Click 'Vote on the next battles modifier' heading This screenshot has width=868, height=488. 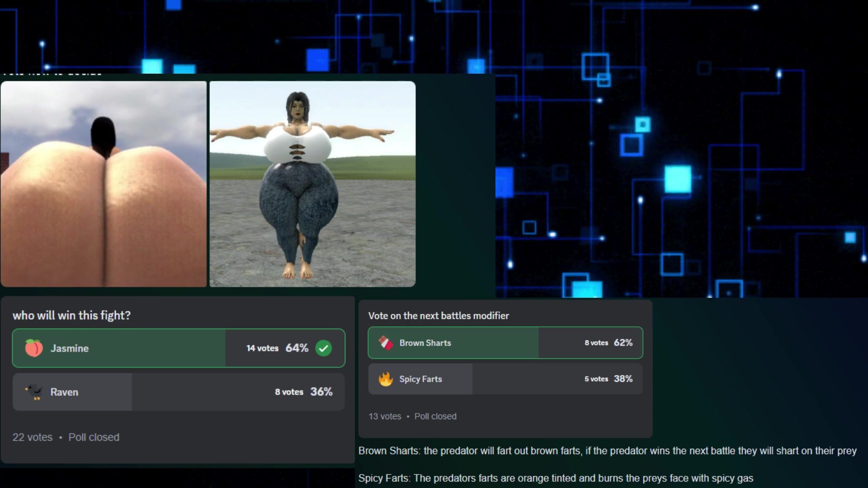pos(439,315)
